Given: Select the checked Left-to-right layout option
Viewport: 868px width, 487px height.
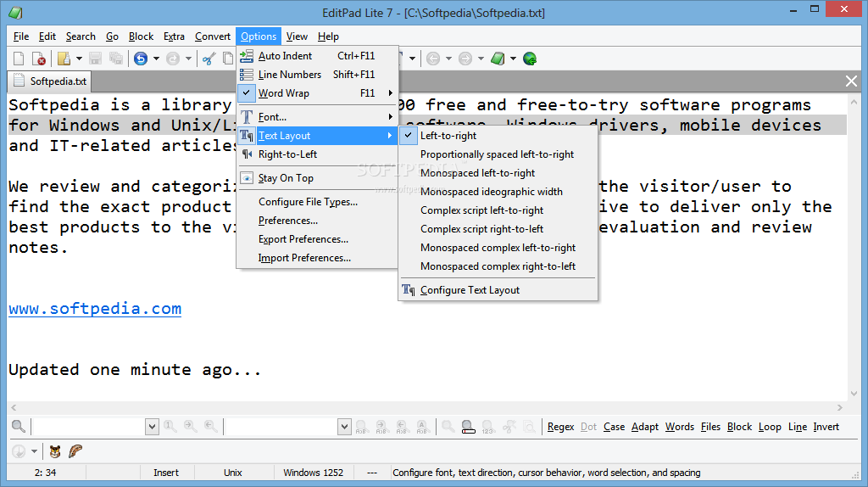Looking at the screenshot, I should [498, 136].
